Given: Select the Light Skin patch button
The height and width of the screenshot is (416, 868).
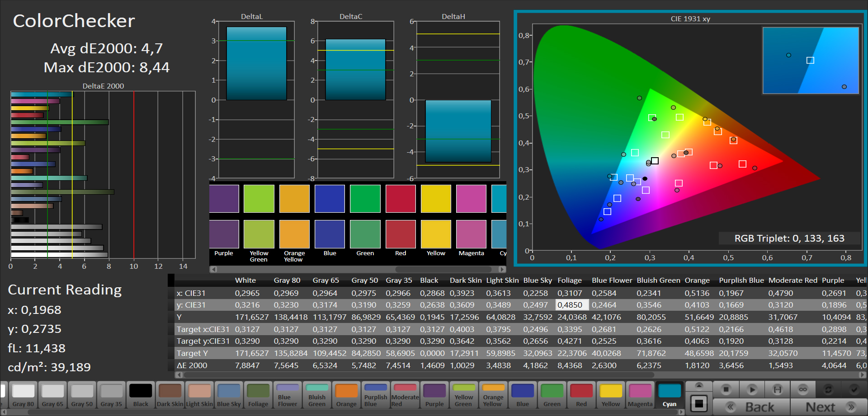Looking at the screenshot, I should click(199, 395).
